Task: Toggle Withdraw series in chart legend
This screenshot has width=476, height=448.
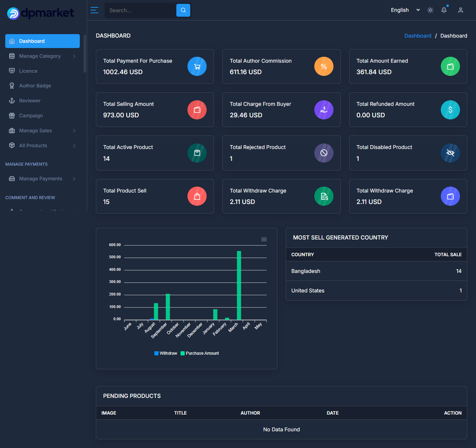Action: (x=166, y=353)
